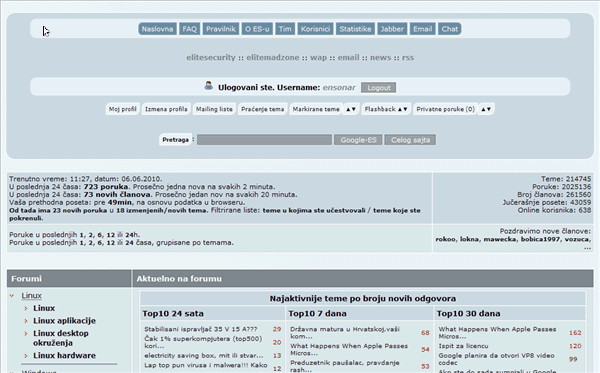Click the Logout button

tap(378, 88)
